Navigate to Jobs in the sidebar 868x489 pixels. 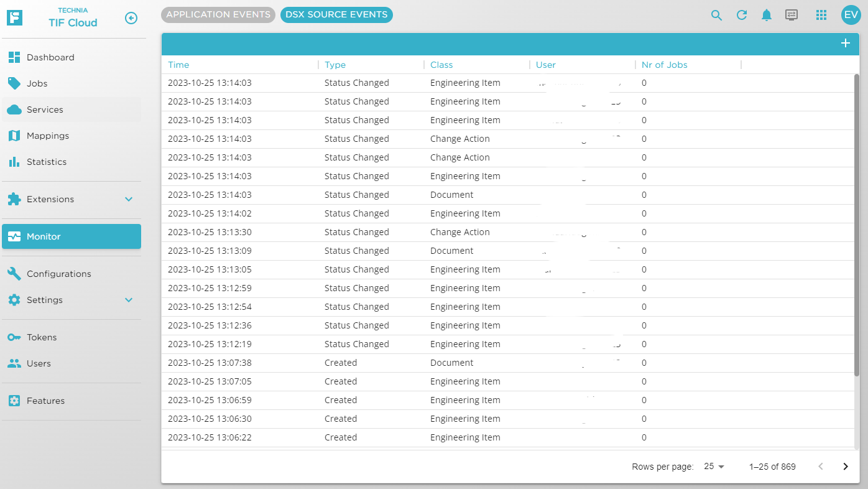37,83
